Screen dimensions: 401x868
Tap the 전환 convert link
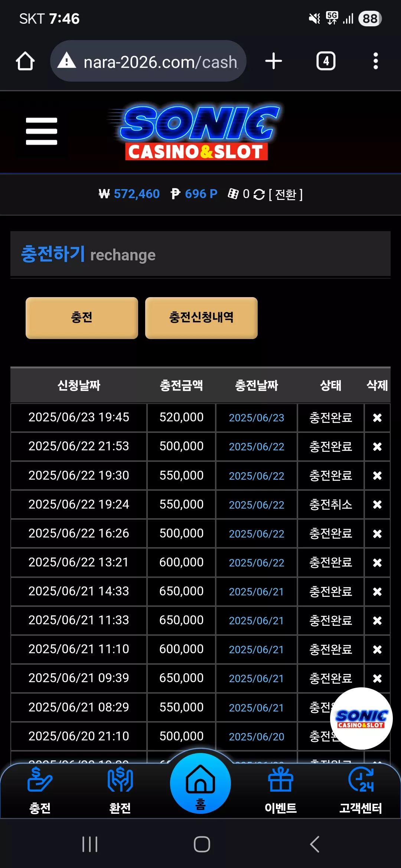(x=286, y=194)
